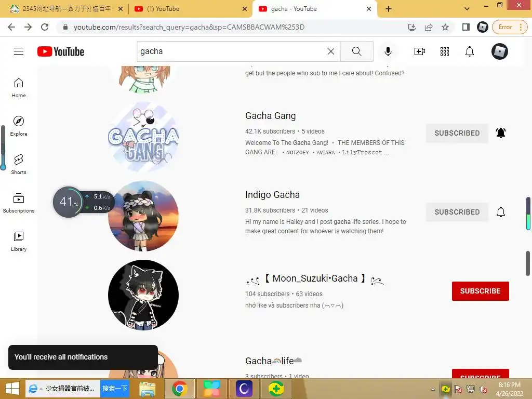Click the magnifier search button

pyautogui.click(x=356, y=51)
